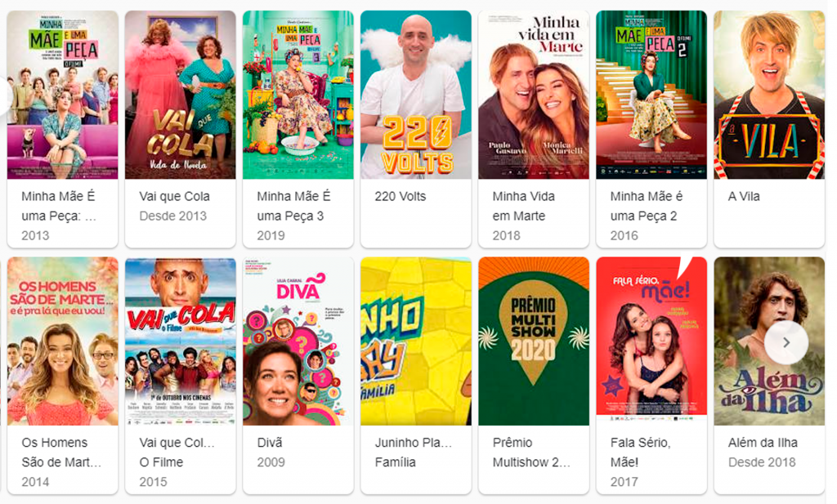Screen dimensions: 837x504
Task: Open the 'Divã' 2009 title text
Action: click(x=270, y=443)
